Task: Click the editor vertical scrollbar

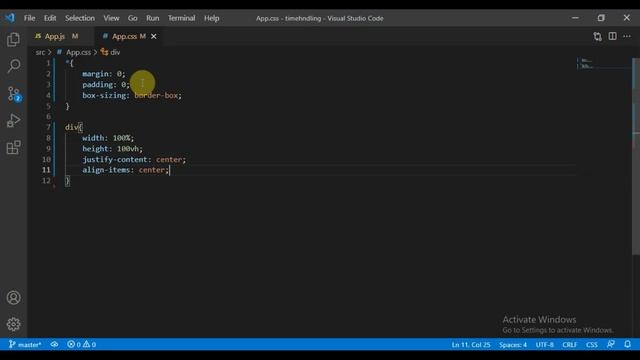Action: pyautogui.click(x=636, y=156)
